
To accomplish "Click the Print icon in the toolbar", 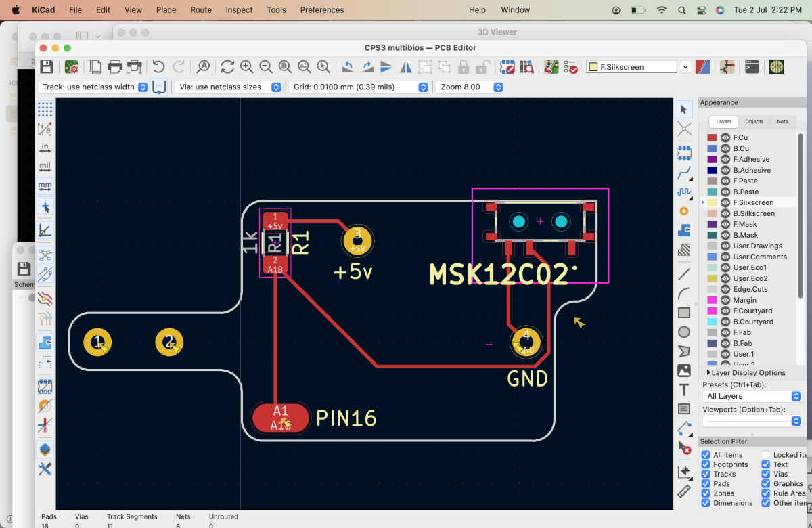I will (115, 67).
